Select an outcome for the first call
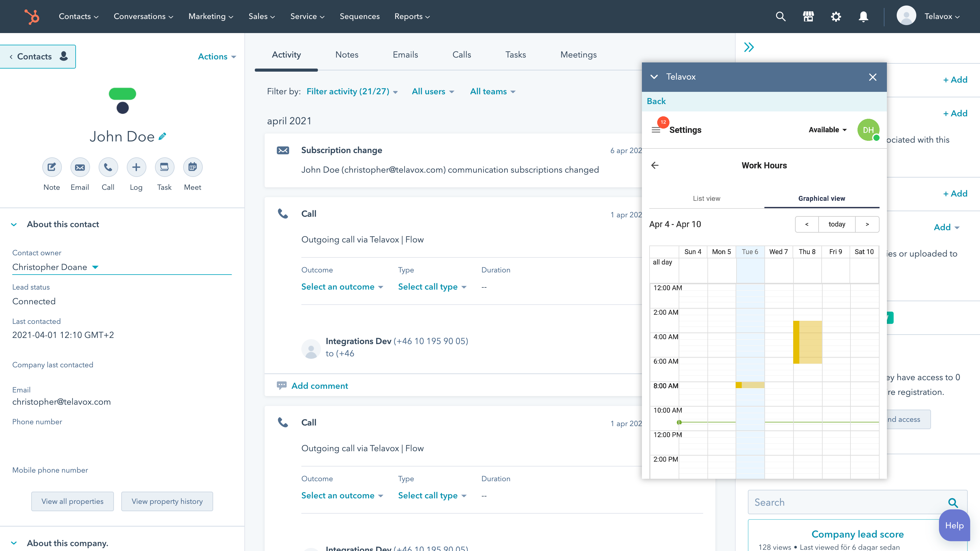The height and width of the screenshot is (551, 980). pyautogui.click(x=342, y=287)
